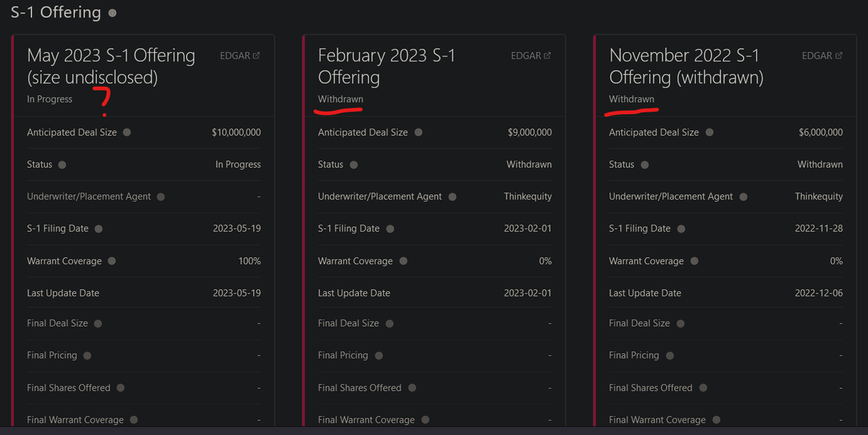
Task: Click info dot for Final Pricing, February 2023
Action: [378, 356]
